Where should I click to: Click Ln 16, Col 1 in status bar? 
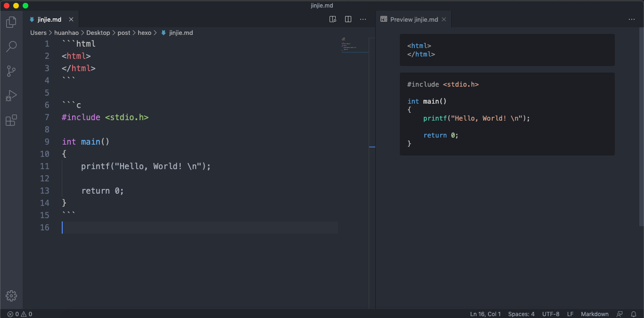[486, 314]
